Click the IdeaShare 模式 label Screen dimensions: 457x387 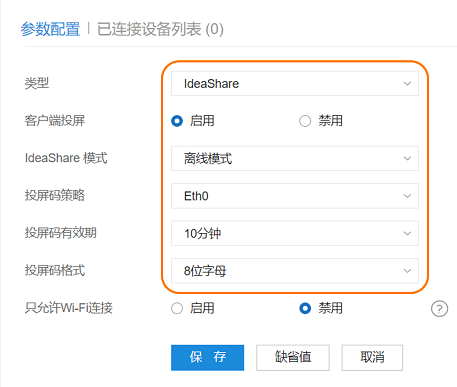(x=66, y=158)
